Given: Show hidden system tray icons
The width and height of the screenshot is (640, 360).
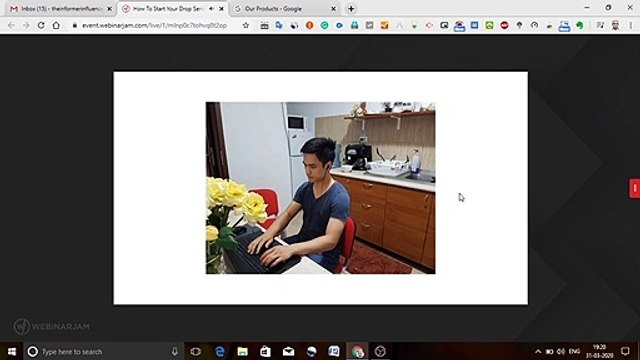Looking at the screenshot, I should coord(538,351).
